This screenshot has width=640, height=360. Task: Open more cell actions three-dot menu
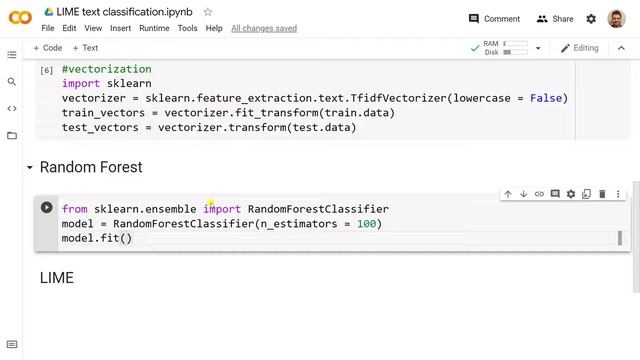coord(618,194)
